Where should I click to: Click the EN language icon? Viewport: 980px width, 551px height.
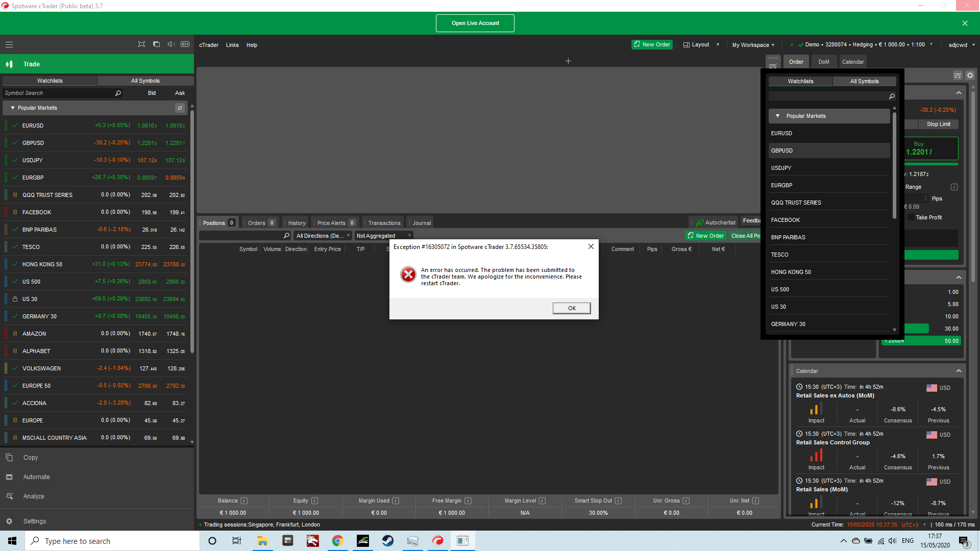pyautogui.click(x=185, y=44)
